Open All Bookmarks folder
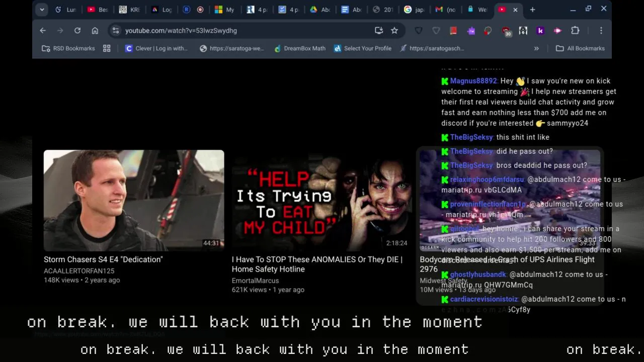 coord(580,48)
